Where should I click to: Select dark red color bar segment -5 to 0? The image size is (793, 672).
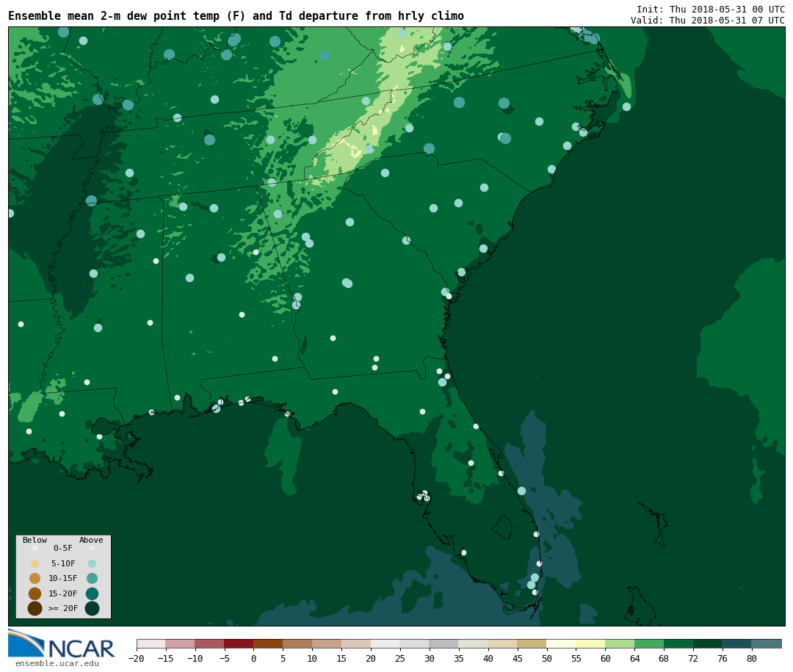239,643
